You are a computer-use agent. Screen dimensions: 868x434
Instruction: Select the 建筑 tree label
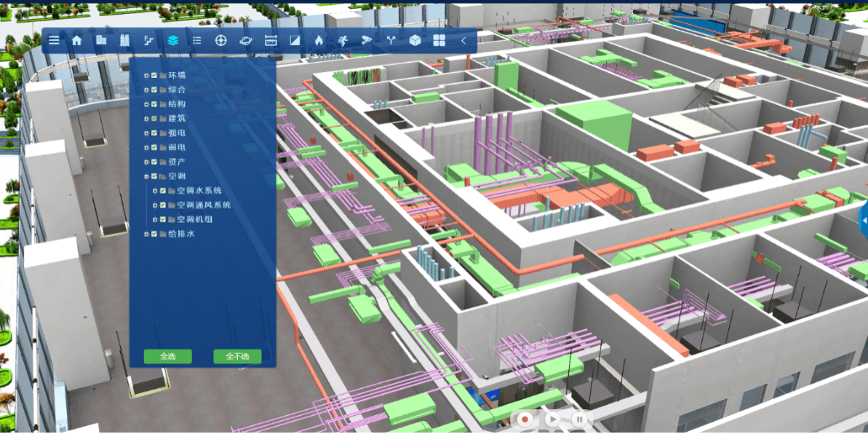coord(177,119)
